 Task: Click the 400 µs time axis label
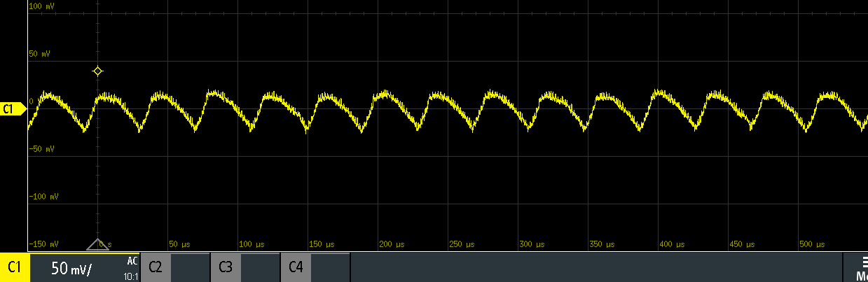[x=673, y=244]
